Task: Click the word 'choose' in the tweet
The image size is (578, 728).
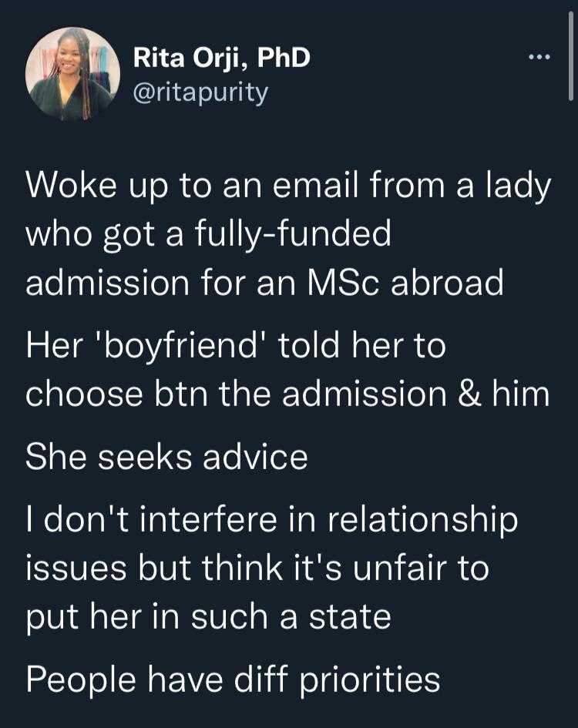Action: (x=84, y=394)
